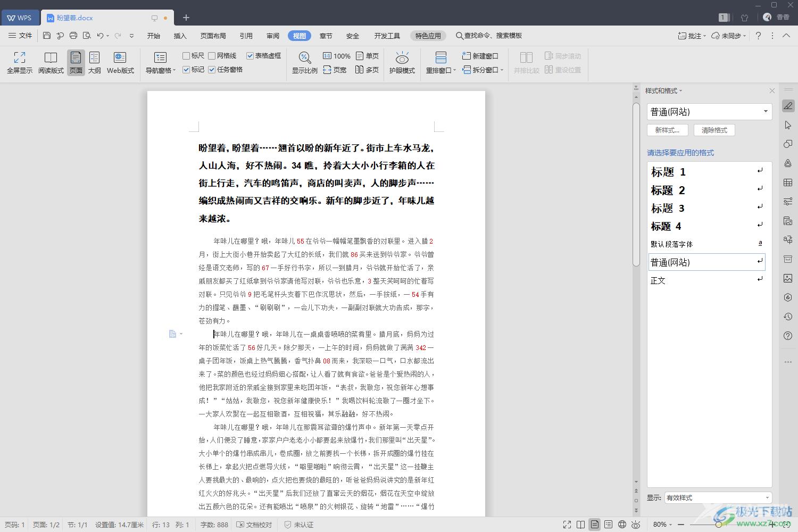This screenshot has width=798, height=532.
Task: Open the Developer tools tab
Action: click(x=387, y=36)
